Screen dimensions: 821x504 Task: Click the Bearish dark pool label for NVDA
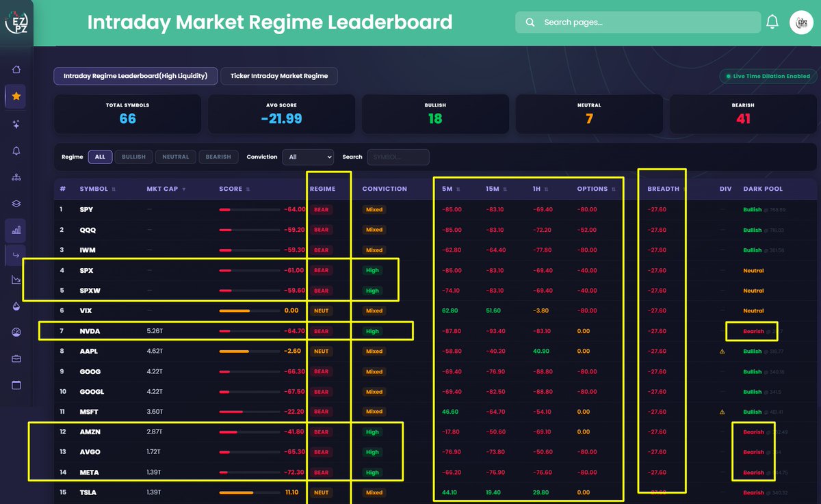click(x=753, y=331)
